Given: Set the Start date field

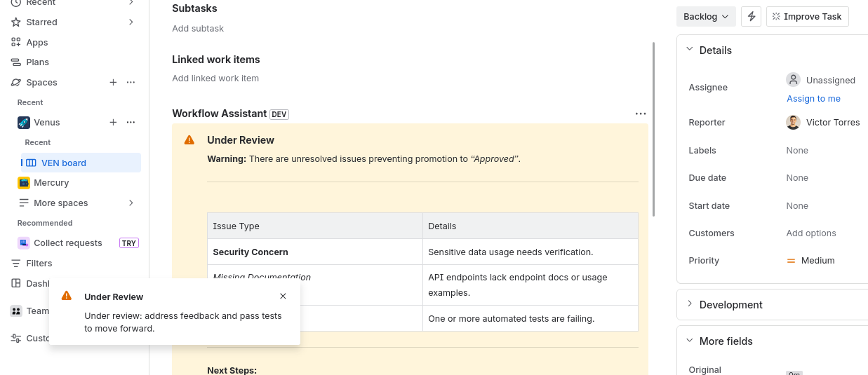Looking at the screenshot, I should (797, 206).
